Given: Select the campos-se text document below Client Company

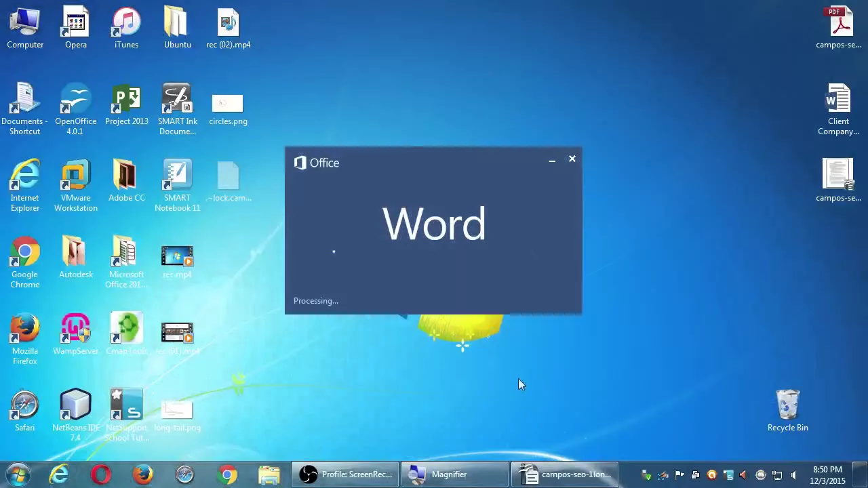Looking at the screenshot, I should pyautogui.click(x=839, y=180).
